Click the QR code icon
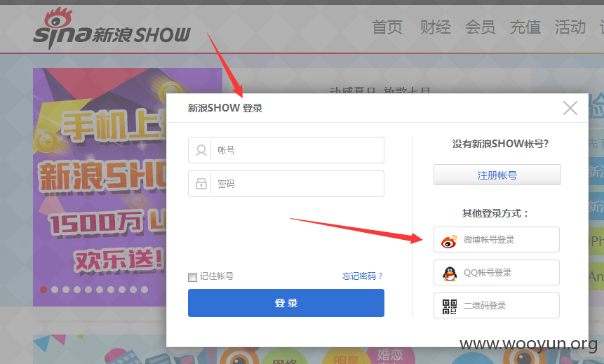The height and width of the screenshot is (364, 604). (x=450, y=306)
